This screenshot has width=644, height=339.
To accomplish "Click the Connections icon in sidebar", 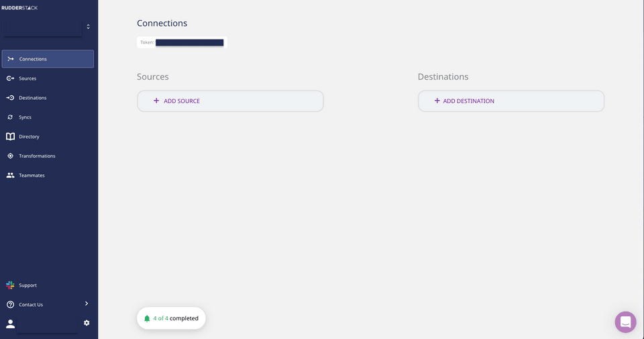I will pyautogui.click(x=10, y=59).
